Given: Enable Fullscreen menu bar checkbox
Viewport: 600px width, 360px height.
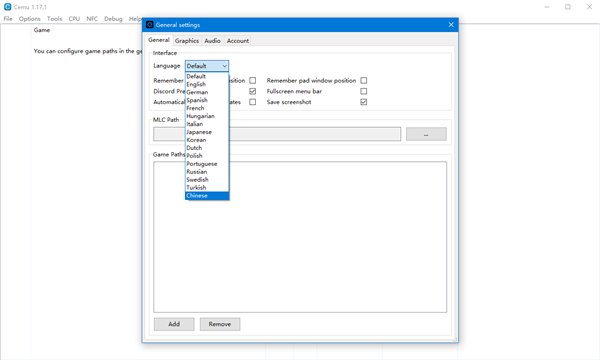Looking at the screenshot, I should coord(364,91).
